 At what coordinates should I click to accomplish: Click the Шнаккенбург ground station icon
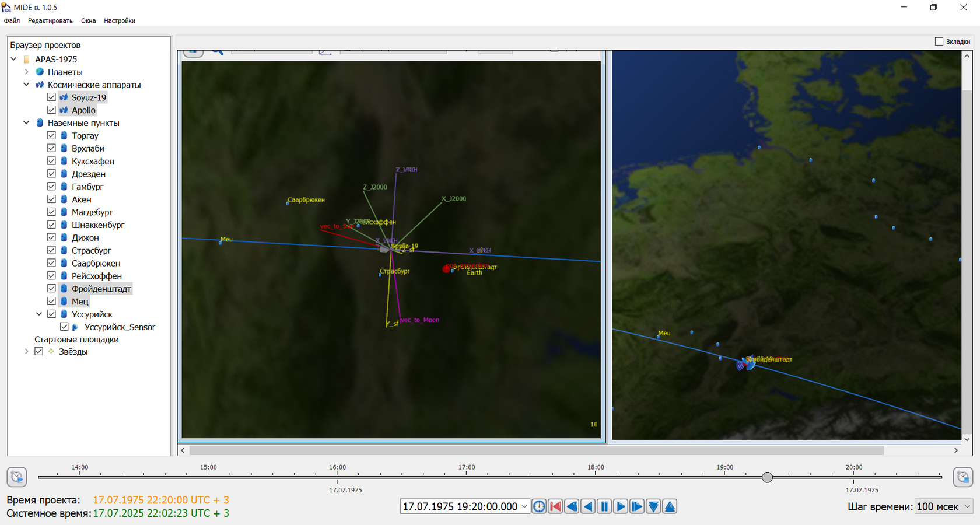click(64, 225)
